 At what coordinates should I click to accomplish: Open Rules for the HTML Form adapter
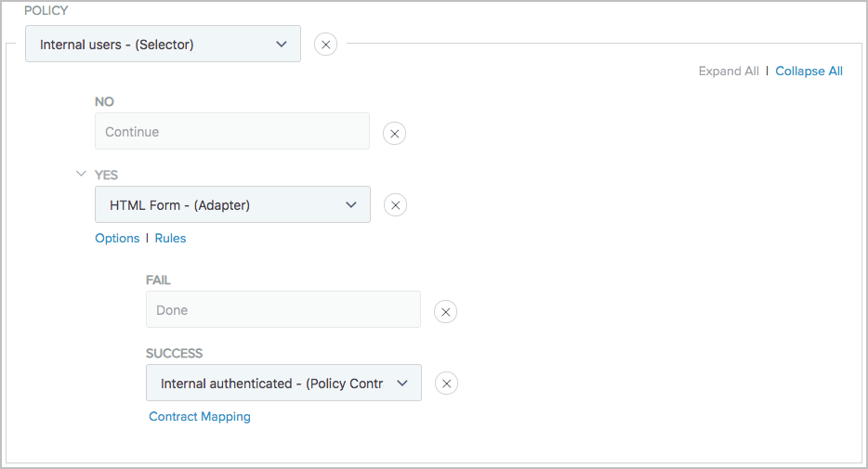(x=170, y=239)
